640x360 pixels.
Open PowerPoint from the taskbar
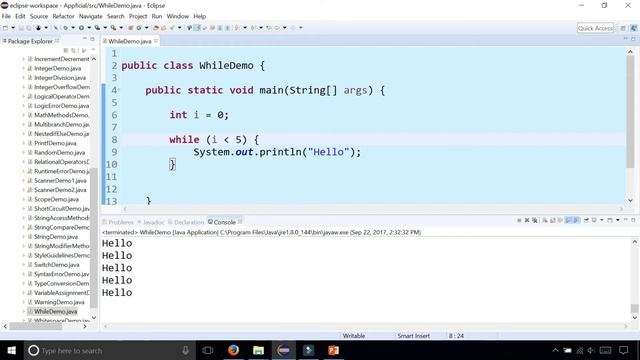click(x=333, y=350)
